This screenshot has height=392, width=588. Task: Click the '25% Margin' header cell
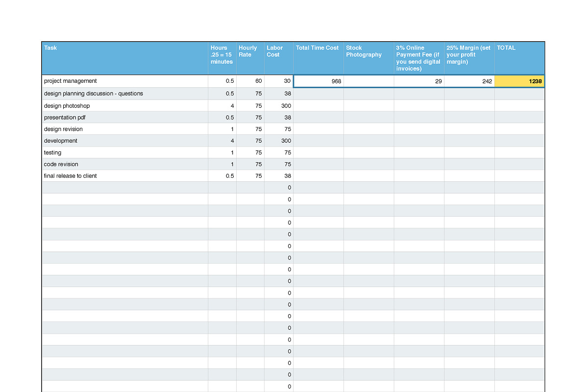[x=469, y=58]
